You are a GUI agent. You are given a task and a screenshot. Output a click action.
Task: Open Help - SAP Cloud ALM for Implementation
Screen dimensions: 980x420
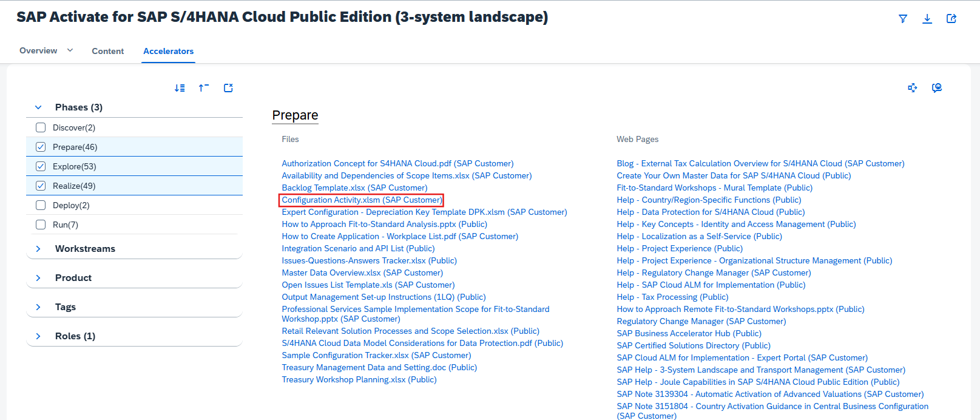(711, 285)
